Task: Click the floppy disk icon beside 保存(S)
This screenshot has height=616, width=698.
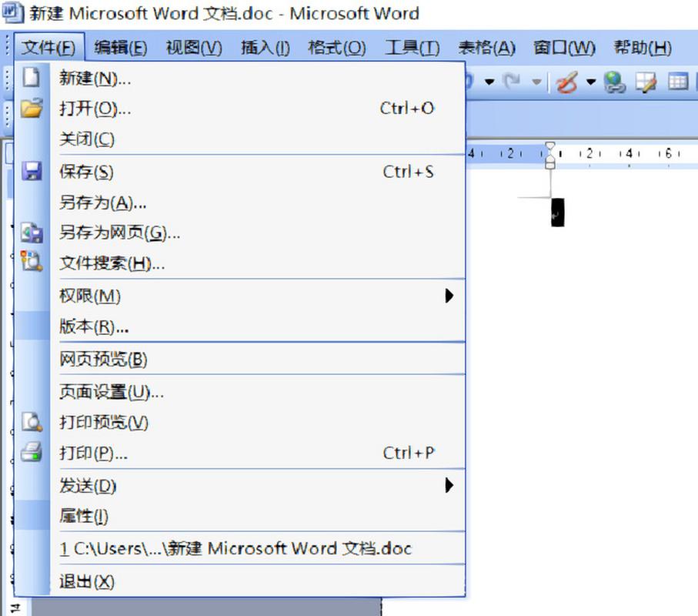Action: 32,171
